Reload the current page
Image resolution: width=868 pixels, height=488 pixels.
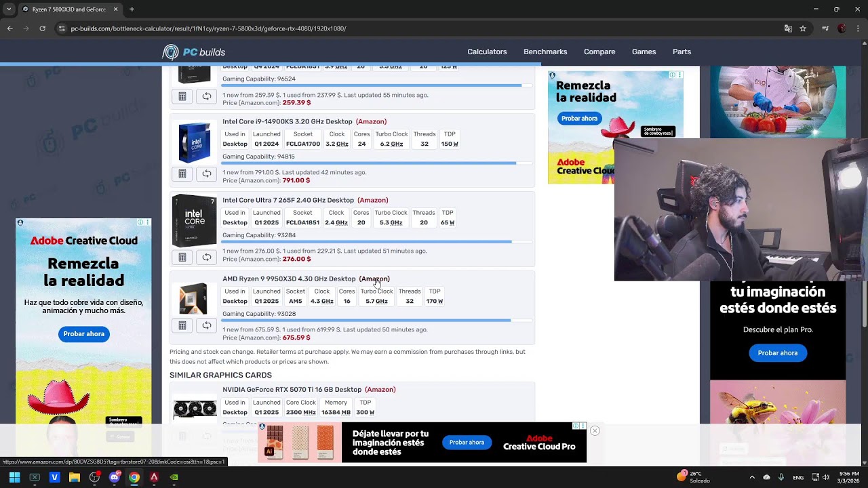pos(42,28)
